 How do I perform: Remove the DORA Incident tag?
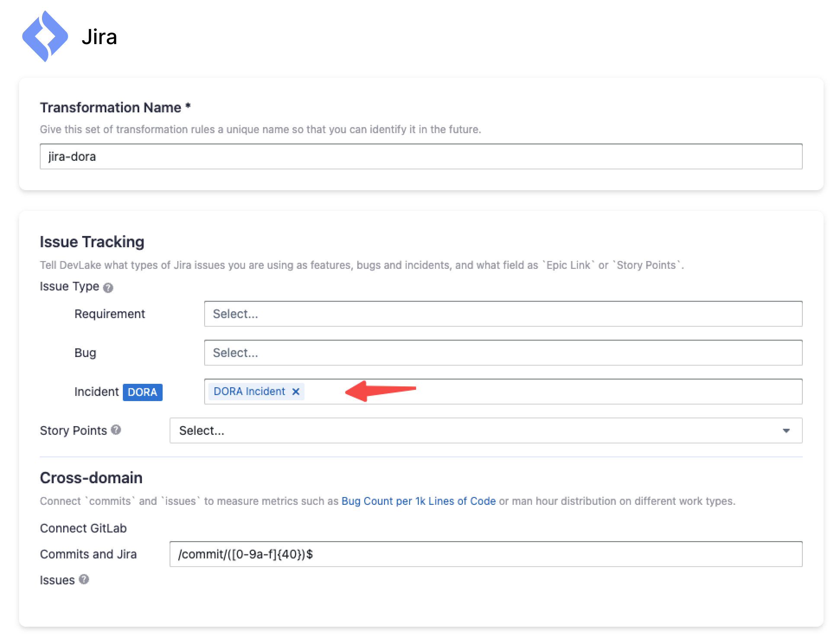tap(296, 392)
